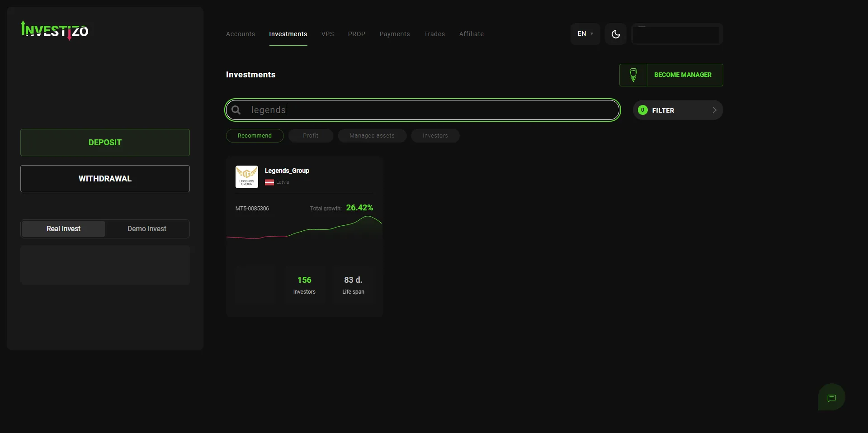The height and width of the screenshot is (433, 868).
Task: Sort investments by Profit
Action: 311,136
